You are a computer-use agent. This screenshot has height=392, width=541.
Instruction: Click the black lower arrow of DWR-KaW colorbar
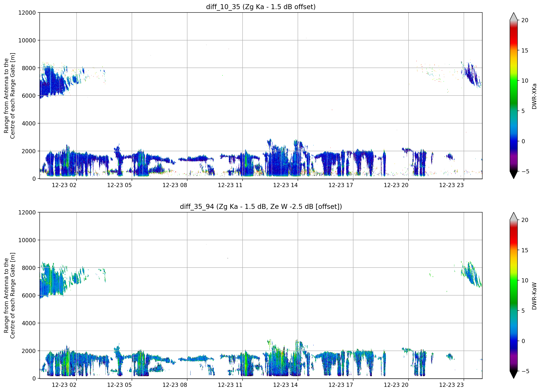click(x=514, y=375)
